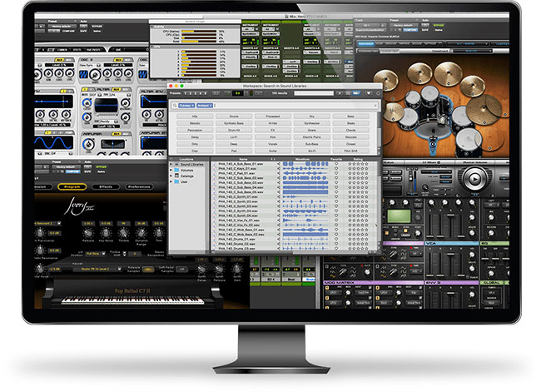Click the leftmost cymbal in drum plugin
The image size is (541, 392).
pos(385,79)
